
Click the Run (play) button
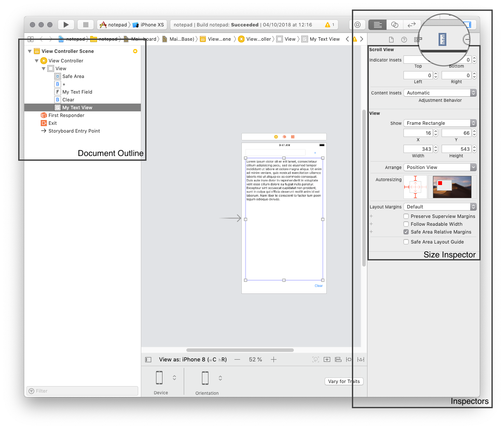click(66, 25)
